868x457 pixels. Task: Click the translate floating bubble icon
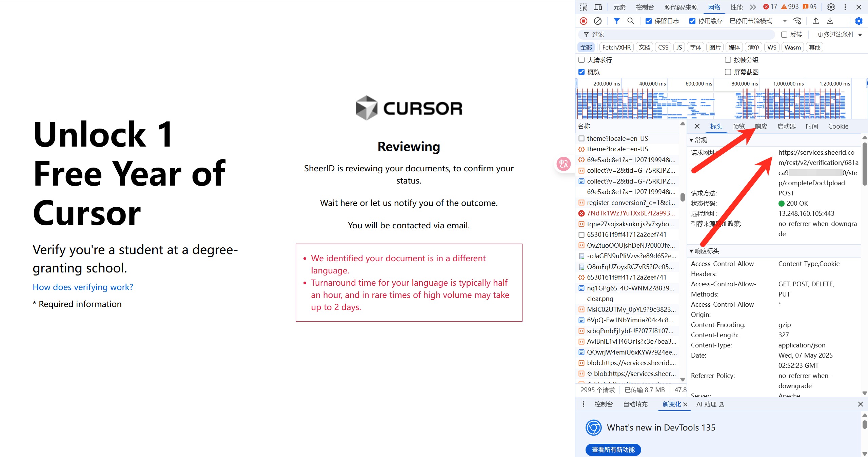pyautogui.click(x=564, y=164)
